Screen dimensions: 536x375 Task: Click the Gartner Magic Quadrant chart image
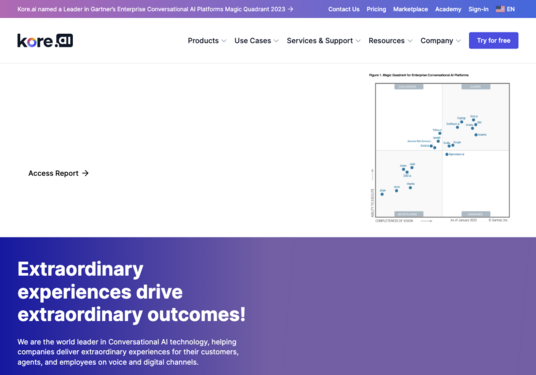point(440,148)
